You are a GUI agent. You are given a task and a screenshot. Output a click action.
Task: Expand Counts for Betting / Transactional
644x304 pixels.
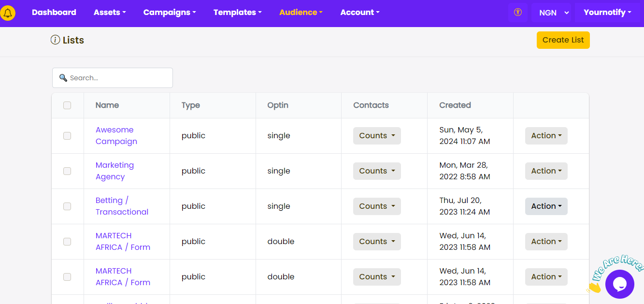pyautogui.click(x=377, y=206)
